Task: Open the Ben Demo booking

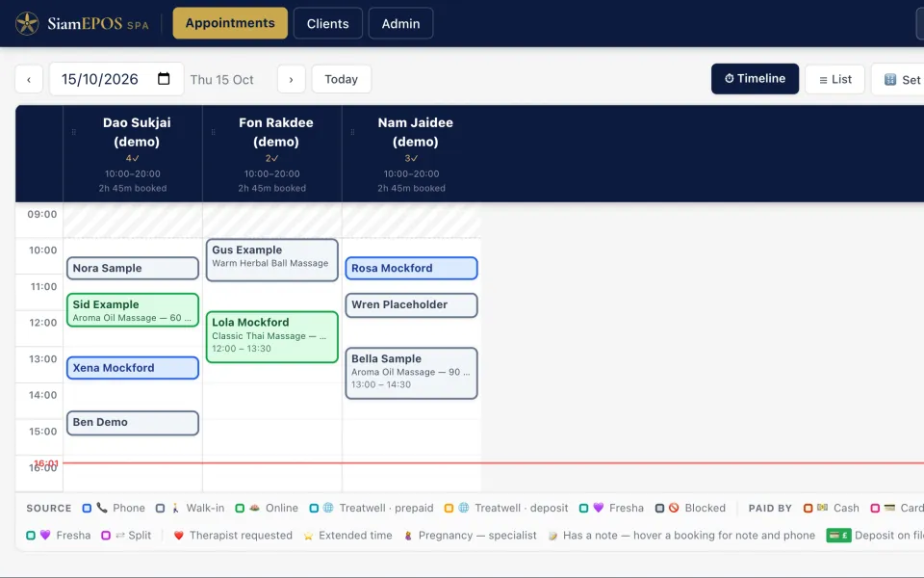Action: coord(133,423)
